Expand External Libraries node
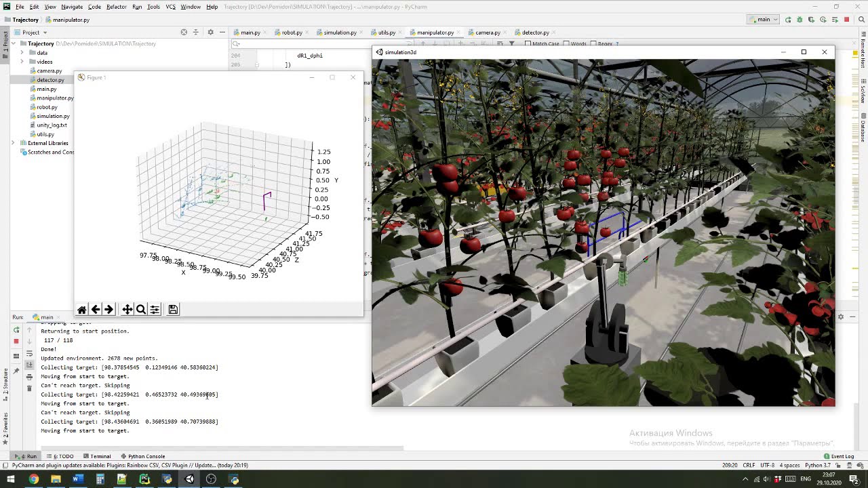 click(x=14, y=143)
